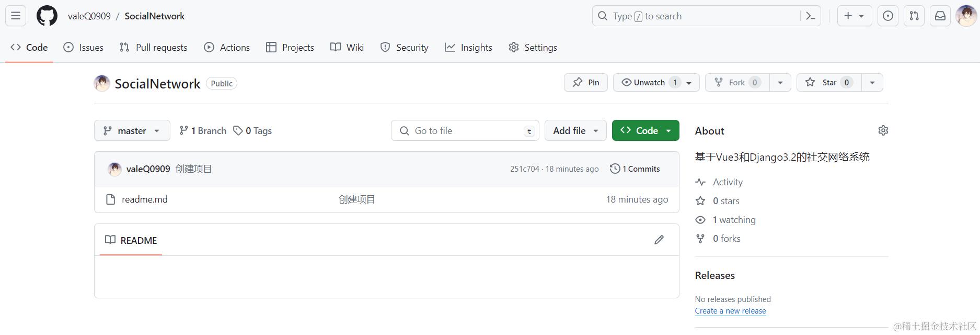Switch to the Settings tab
This screenshot has width=980, height=335.
533,47
